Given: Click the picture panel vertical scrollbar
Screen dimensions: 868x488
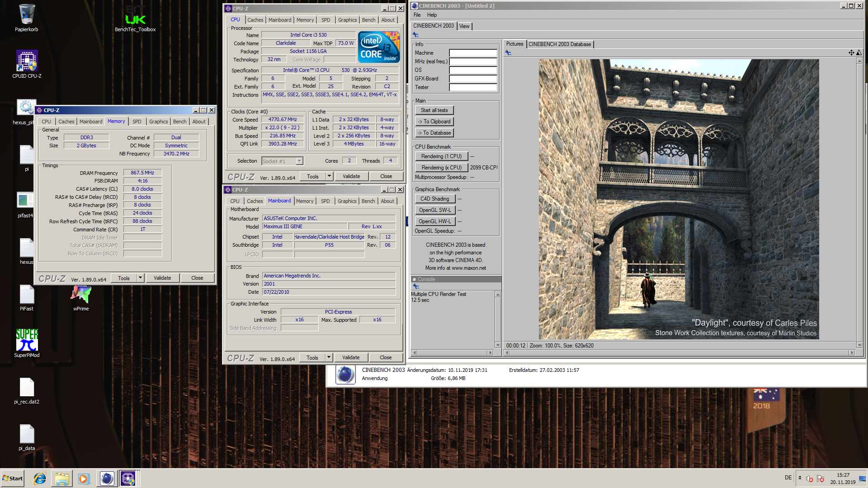Looking at the screenshot, I should coord(859,202).
